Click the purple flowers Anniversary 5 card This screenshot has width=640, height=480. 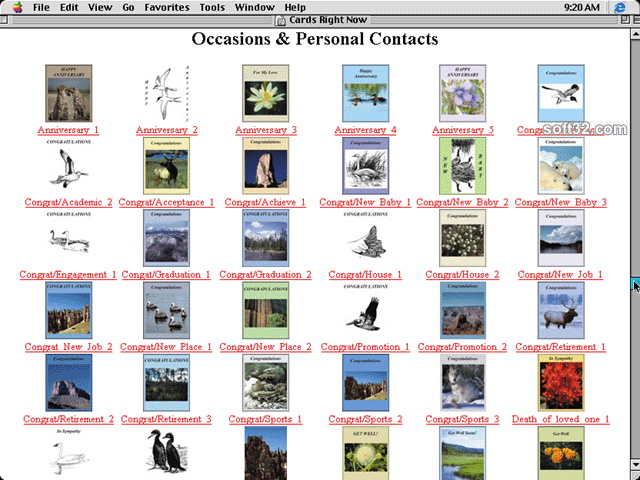[x=462, y=93]
